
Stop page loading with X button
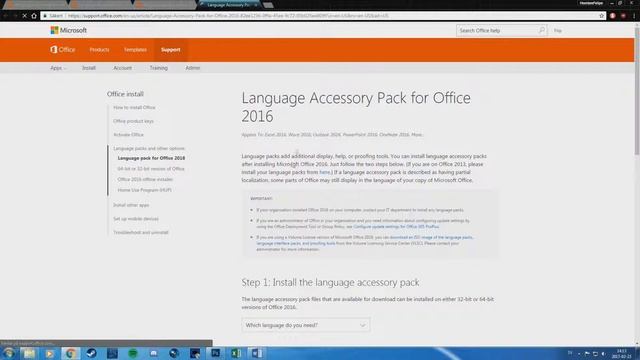pos(24,16)
